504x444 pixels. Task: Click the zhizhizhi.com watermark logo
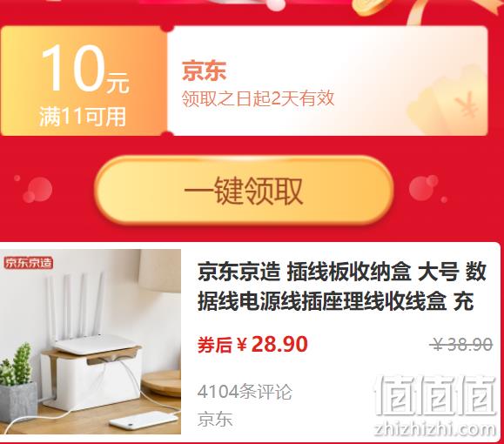point(434,407)
